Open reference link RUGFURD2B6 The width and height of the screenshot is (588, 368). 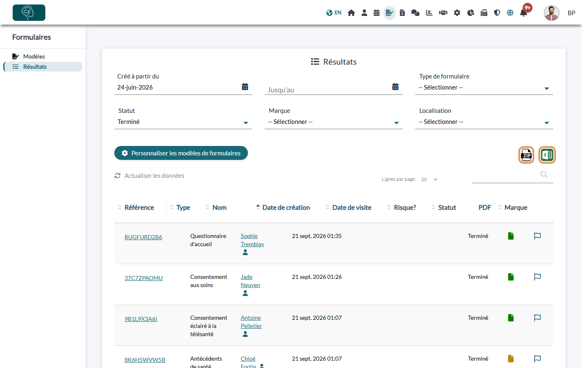tap(143, 237)
